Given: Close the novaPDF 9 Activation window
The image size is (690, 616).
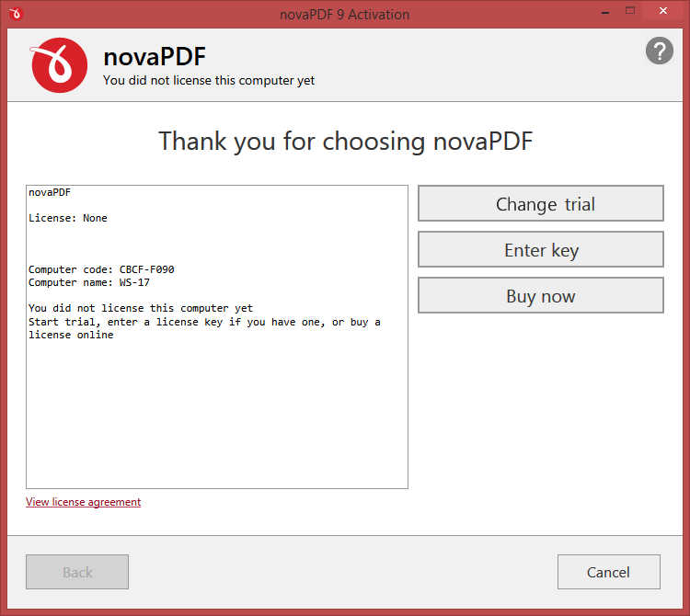Looking at the screenshot, I should tap(663, 10).
